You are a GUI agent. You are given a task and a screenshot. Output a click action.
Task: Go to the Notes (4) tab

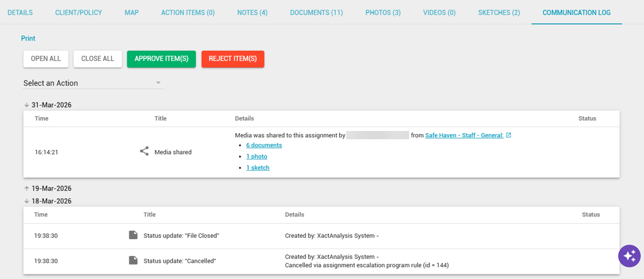tap(252, 12)
